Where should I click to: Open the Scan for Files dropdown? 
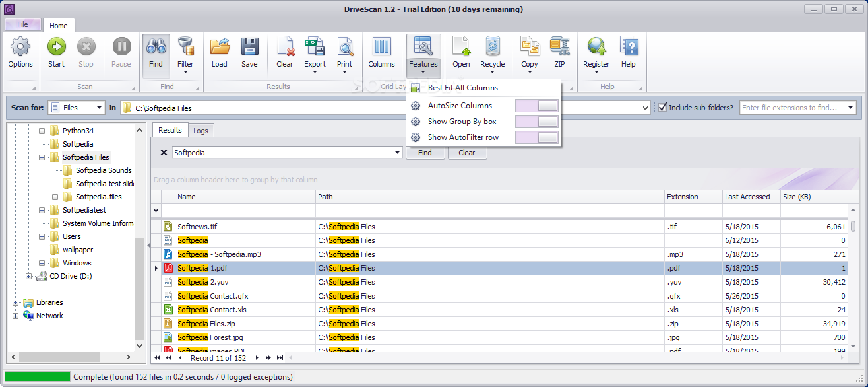(100, 108)
